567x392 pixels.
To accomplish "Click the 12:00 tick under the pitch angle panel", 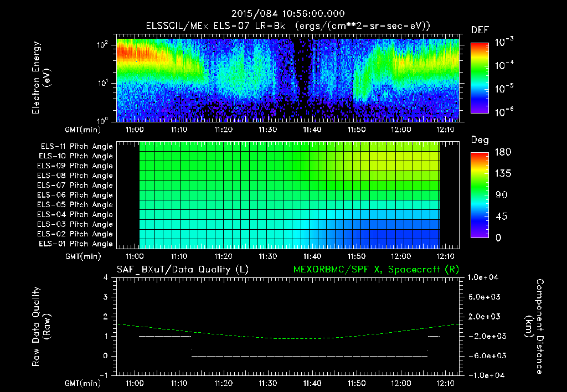I will coord(401,256).
